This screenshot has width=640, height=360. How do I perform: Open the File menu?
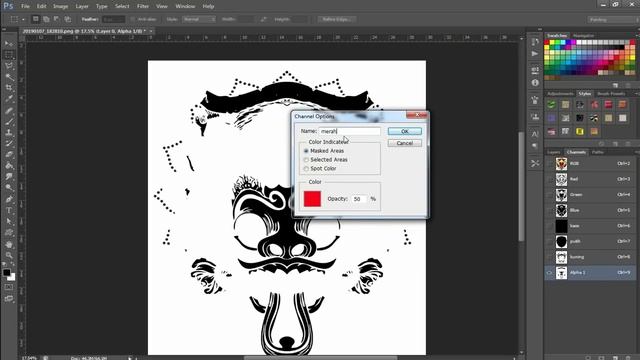tap(25, 7)
